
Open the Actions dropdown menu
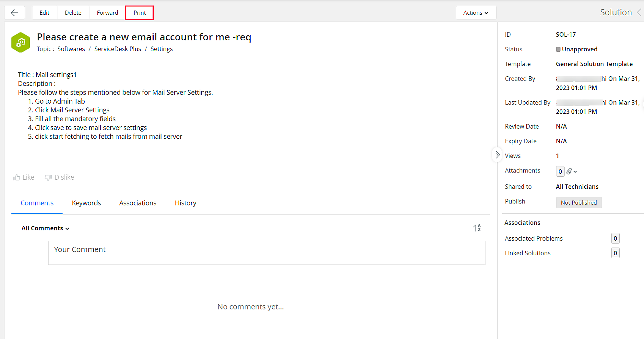(x=476, y=13)
